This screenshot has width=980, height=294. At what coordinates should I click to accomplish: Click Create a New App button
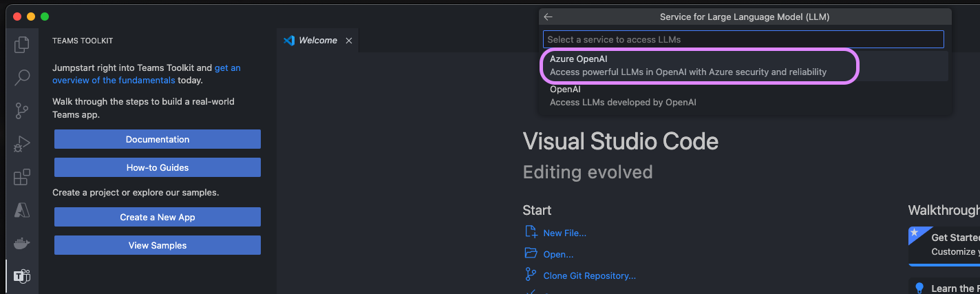(x=158, y=217)
